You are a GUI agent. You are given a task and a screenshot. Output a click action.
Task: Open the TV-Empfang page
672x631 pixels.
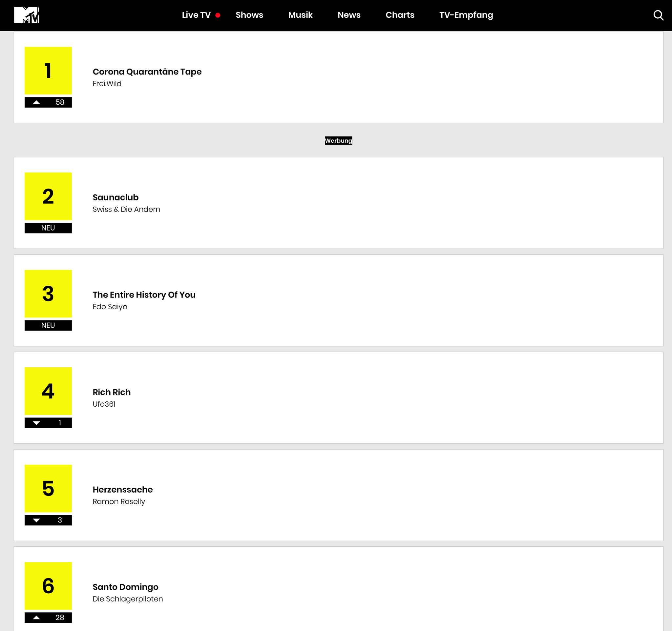pyautogui.click(x=466, y=15)
